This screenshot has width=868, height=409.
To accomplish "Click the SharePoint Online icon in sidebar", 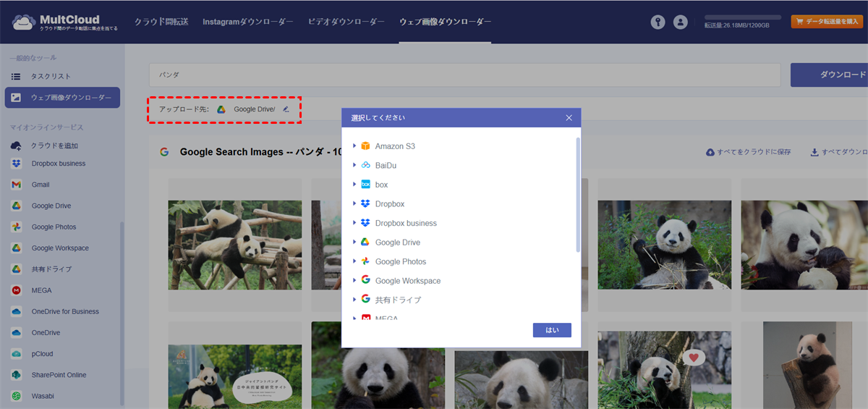I will (16, 375).
